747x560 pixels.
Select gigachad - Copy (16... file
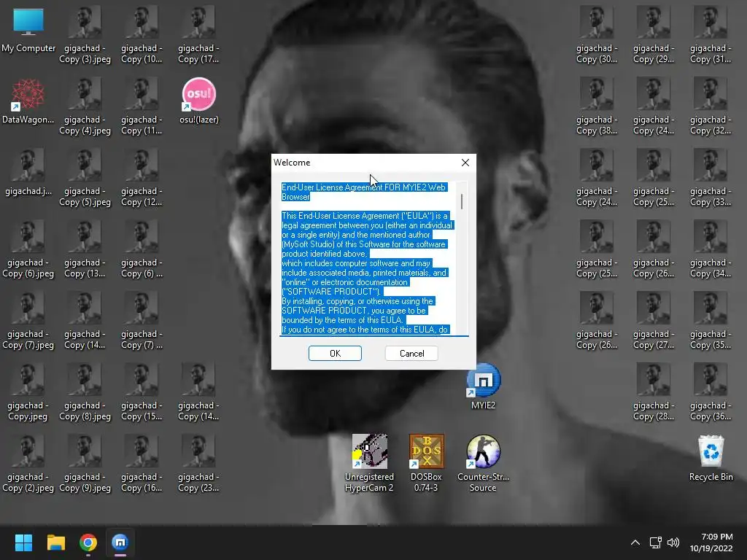click(142, 464)
